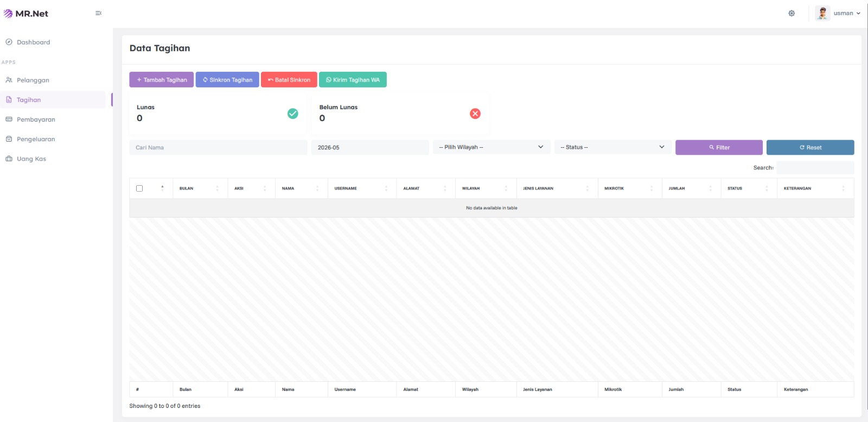This screenshot has width=868, height=422.
Task: Sort table by AKSI column
Action: [251, 188]
